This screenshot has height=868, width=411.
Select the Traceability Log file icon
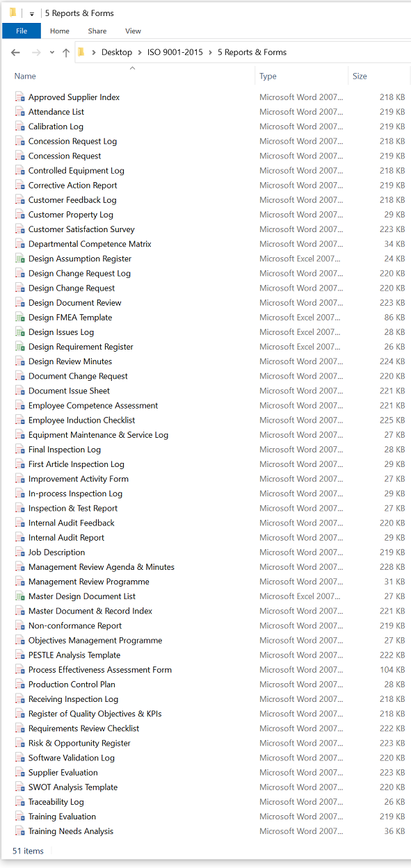tap(19, 801)
